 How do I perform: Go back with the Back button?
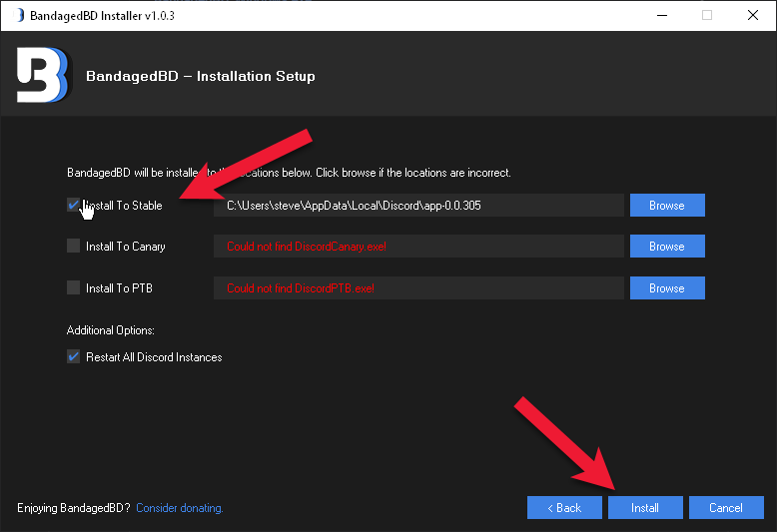565,508
